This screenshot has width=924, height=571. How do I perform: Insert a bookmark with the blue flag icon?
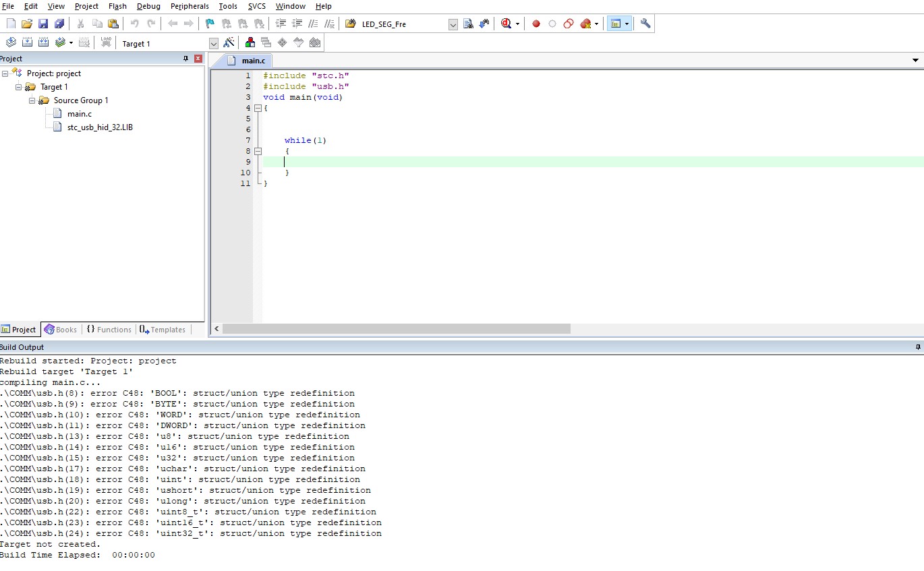(x=210, y=24)
